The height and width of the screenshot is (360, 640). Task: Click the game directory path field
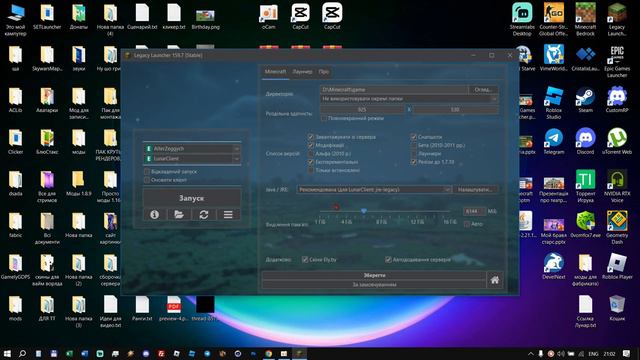click(394, 89)
